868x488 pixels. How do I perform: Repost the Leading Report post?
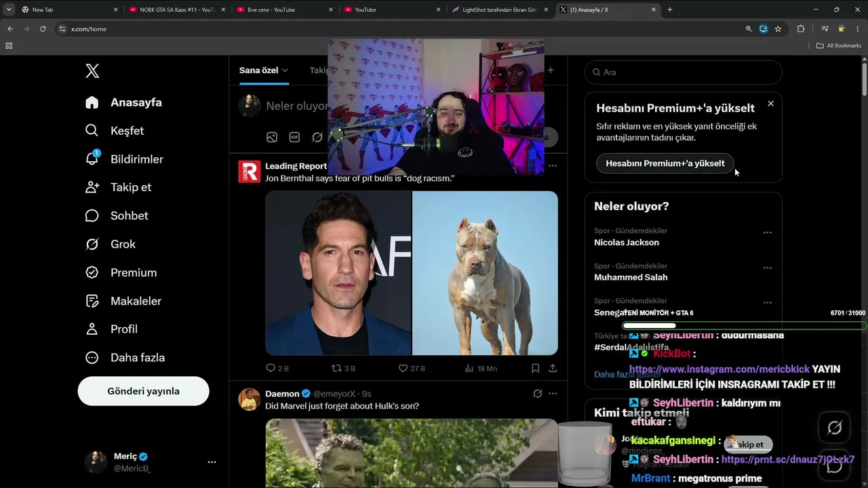click(x=342, y=368)
